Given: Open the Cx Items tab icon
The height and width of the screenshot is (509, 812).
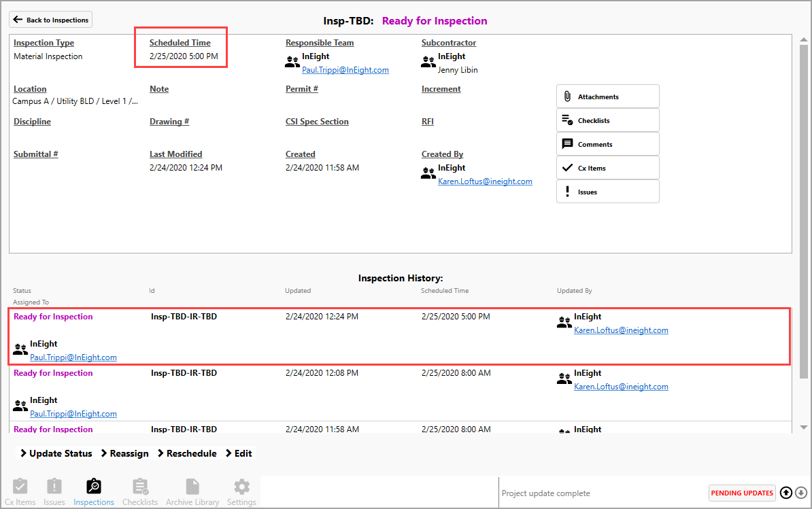Looking at the screenshot, I should [x=20, y=487].
